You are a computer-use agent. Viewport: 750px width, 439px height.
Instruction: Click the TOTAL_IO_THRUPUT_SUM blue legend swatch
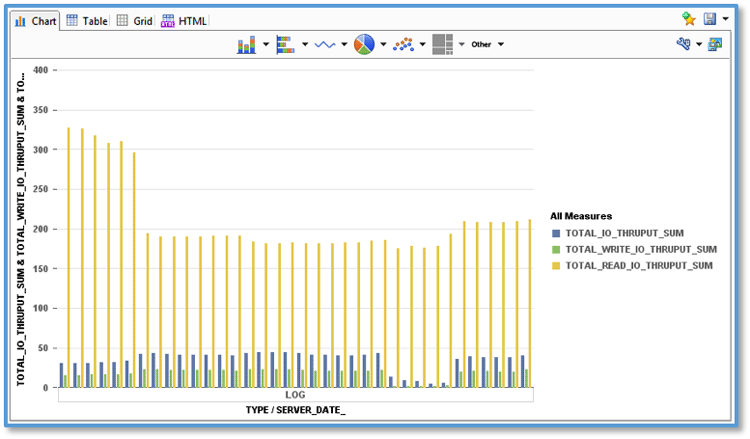(555, 232)
